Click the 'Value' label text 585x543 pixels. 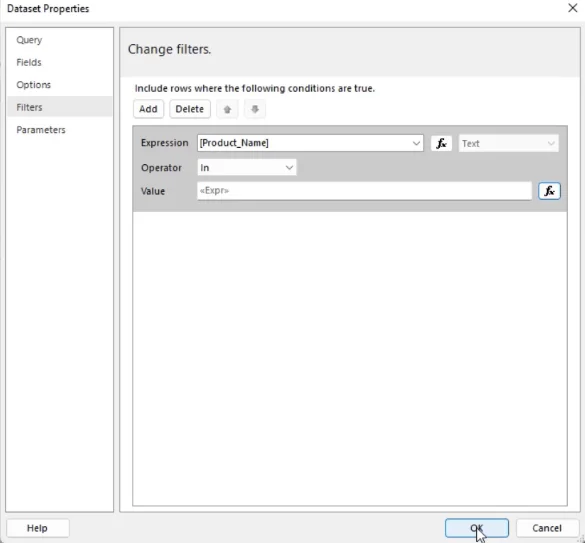point(153,191)
